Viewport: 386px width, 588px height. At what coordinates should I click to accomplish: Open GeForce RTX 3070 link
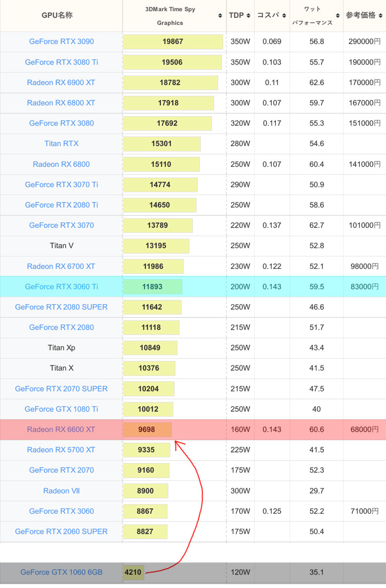61,225
